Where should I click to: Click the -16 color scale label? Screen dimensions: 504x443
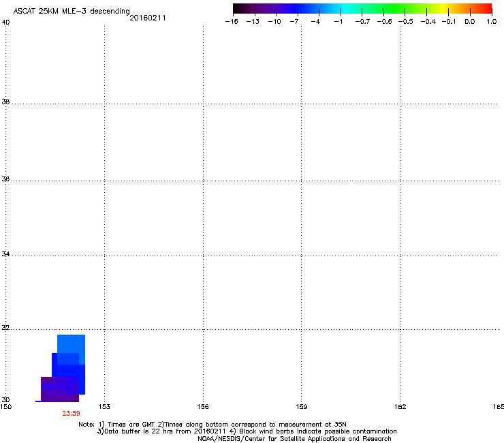[x=232, y=22]
